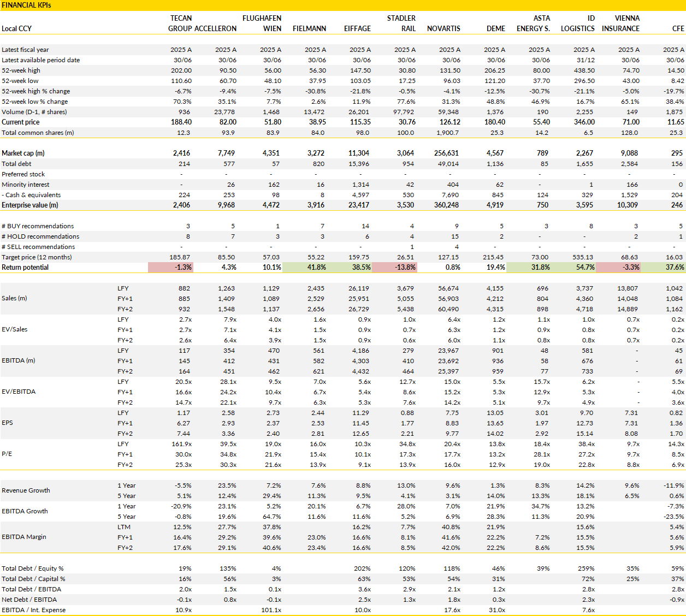
Task: Select the STADLER RAIL column header
Action: coord(401,23)
